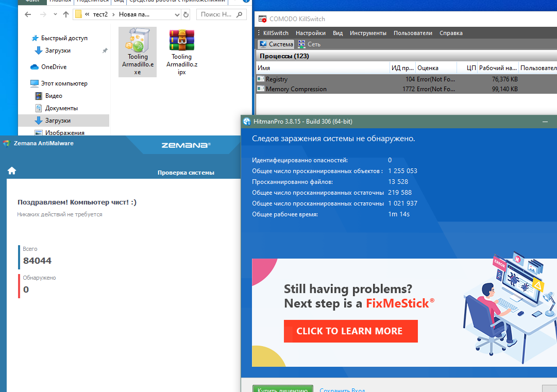Select the Memory Compression process row
557x392 pixels.
point(406,89)
